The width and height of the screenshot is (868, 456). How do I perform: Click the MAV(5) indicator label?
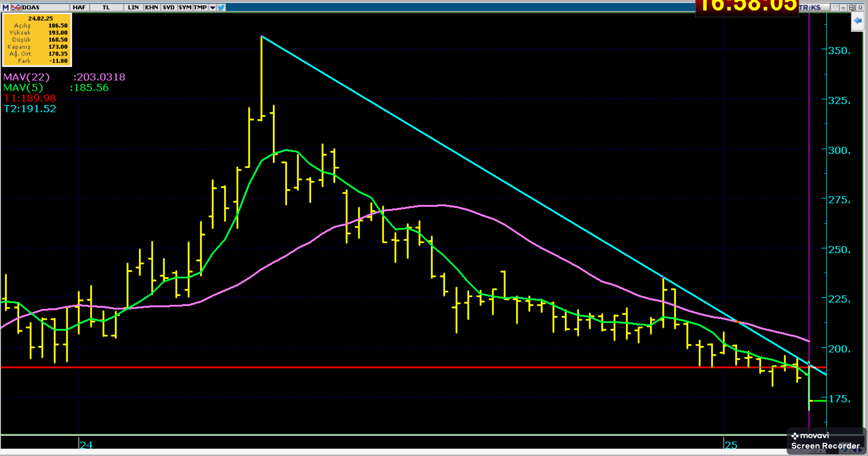pyautogui.click(x=23, y=88)
